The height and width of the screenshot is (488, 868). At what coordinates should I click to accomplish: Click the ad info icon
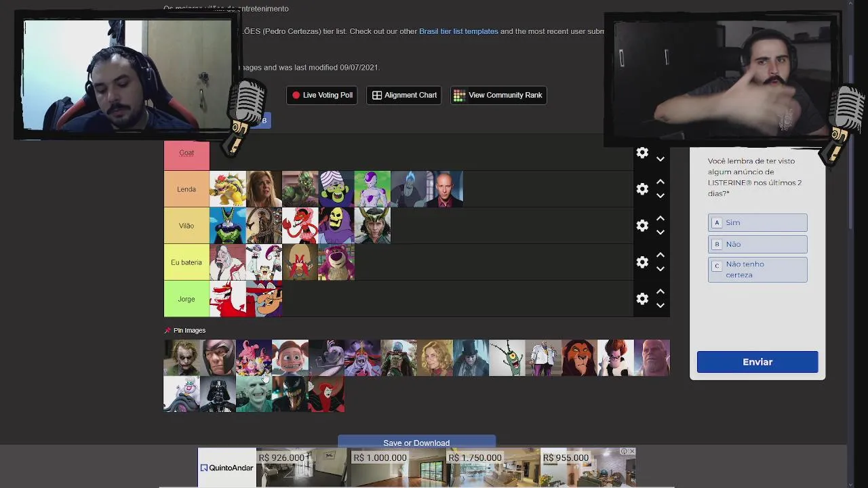point(624,451)
